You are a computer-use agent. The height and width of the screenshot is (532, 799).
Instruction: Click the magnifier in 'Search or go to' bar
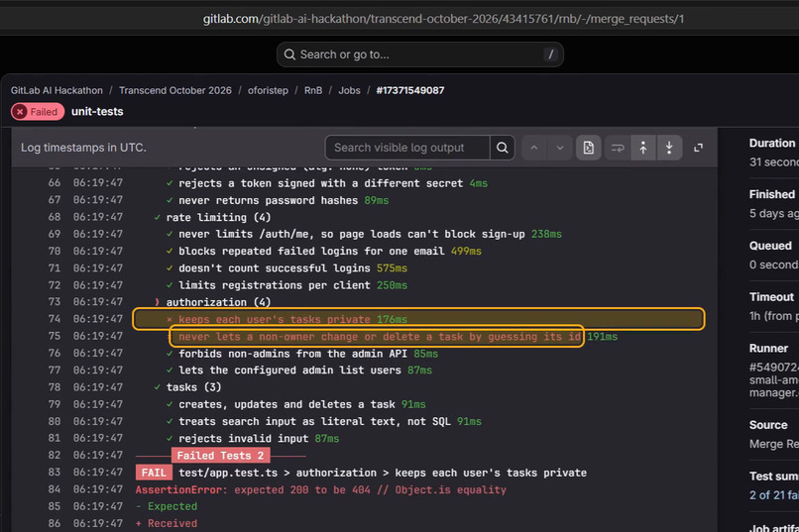289,54
